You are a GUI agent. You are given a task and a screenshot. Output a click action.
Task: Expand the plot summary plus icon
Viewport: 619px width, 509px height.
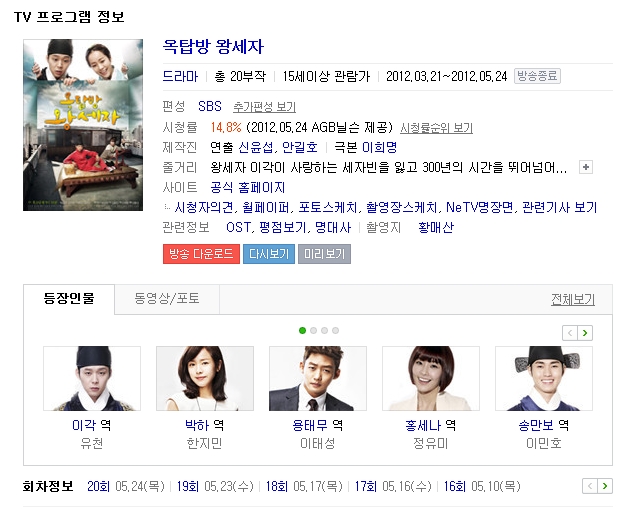point(585,167)
